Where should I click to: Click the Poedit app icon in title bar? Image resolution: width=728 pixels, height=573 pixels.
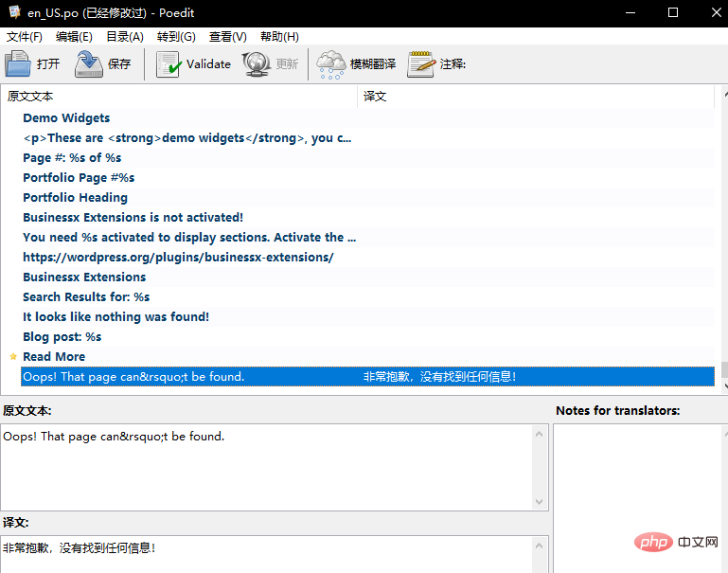tap(15, 12)
